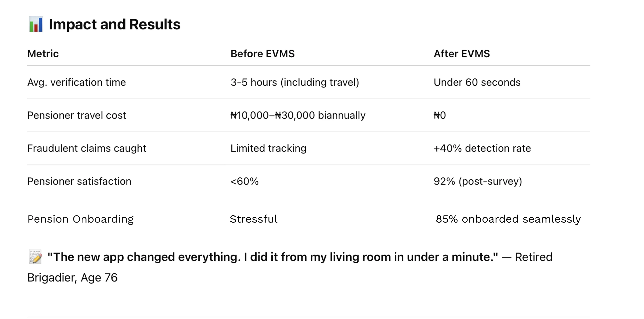
Task: Click the Pension Onboarding row label
Action: coord(80,219)
